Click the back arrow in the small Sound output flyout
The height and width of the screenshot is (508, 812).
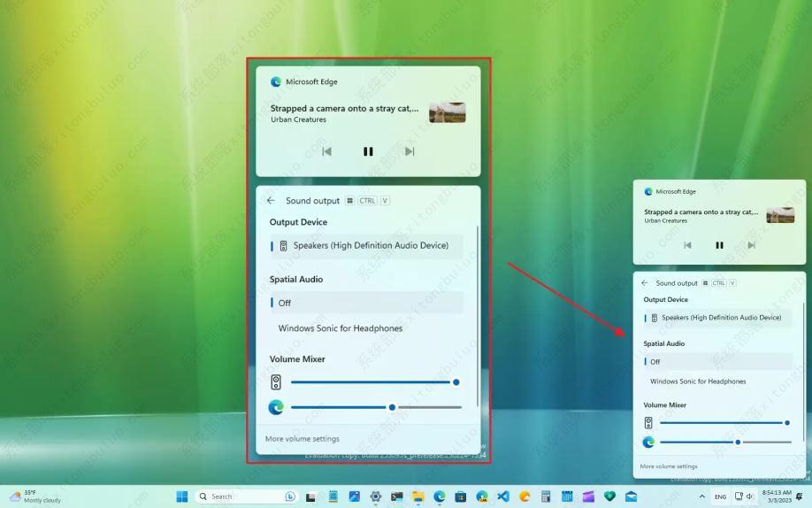point(645,283)
